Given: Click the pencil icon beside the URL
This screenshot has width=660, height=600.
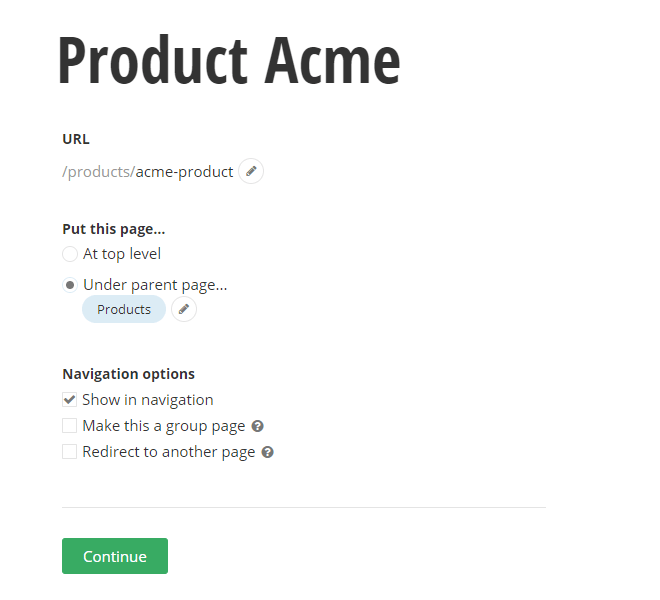Looking at the screenshot, I should click(x=251, y=171).
